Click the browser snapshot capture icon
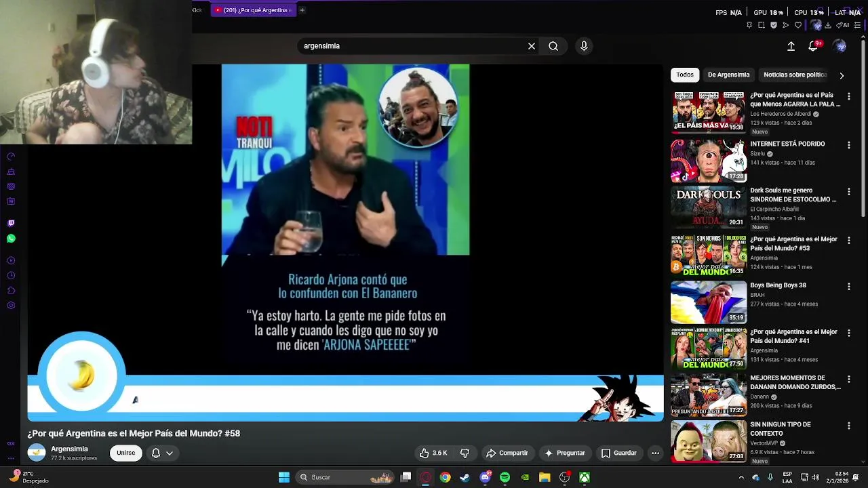Image resolution: width=868 pixels, height=488 pixels. (762, 25)
